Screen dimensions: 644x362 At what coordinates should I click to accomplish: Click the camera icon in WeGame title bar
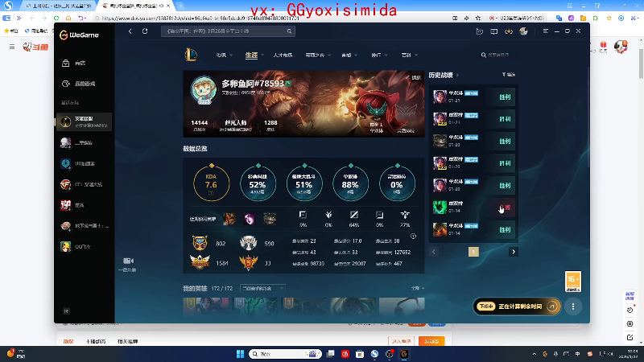point(479,31)
